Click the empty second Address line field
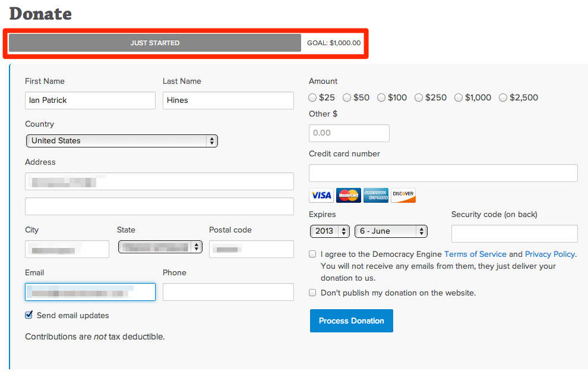588x377 pixels. 159,206
